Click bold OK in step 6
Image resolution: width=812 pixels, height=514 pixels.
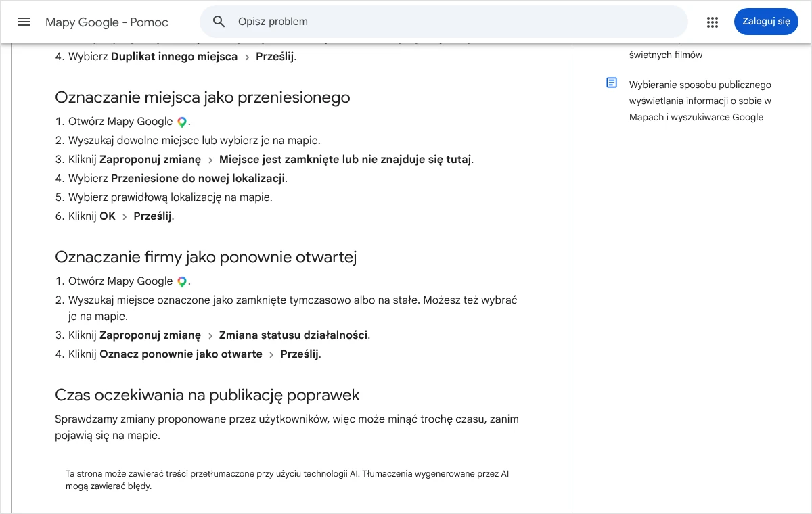click(108, 216)
